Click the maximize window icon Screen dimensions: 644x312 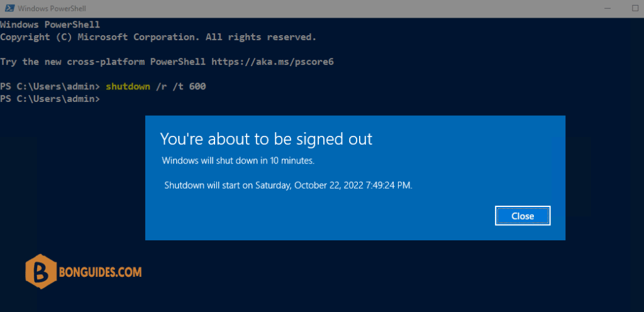click(635, 8)
